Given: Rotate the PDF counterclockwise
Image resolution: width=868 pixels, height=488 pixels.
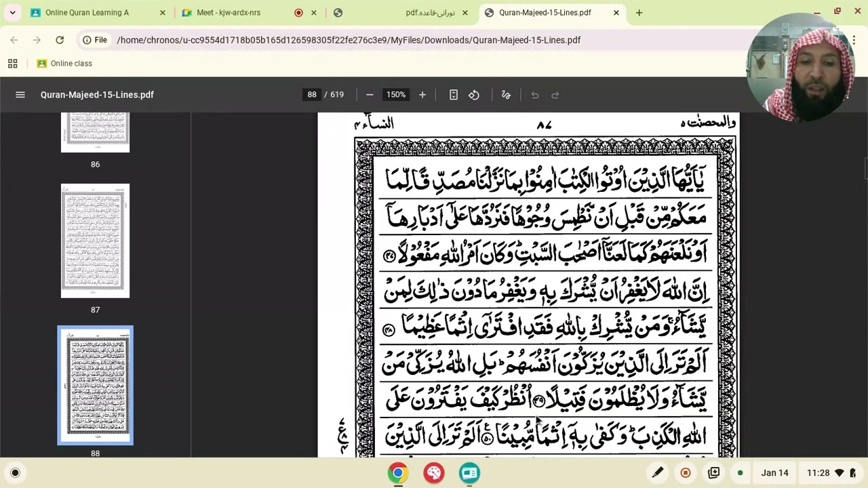Looking at the screenshot, I should pyautogui.click(x=474, y=95).
